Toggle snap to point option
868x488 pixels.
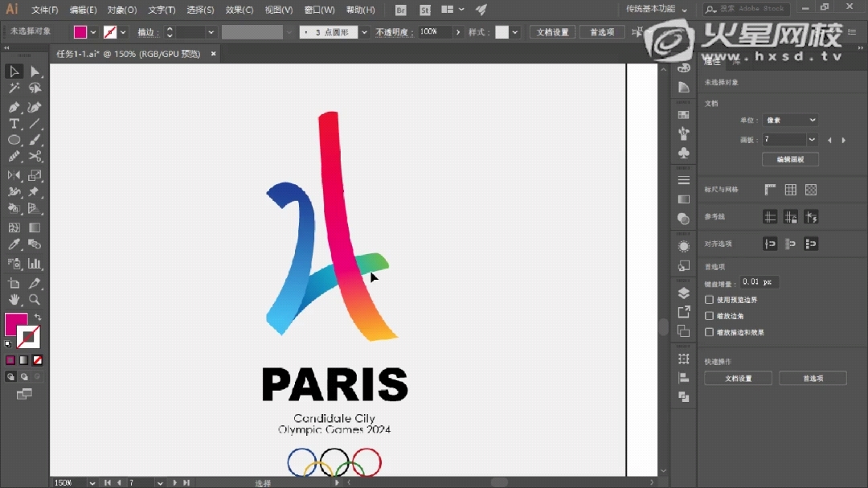click(x=770, y=244)
